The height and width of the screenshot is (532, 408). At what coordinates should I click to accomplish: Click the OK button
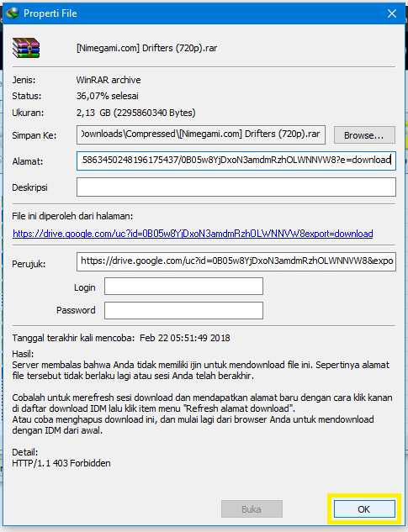364,509
